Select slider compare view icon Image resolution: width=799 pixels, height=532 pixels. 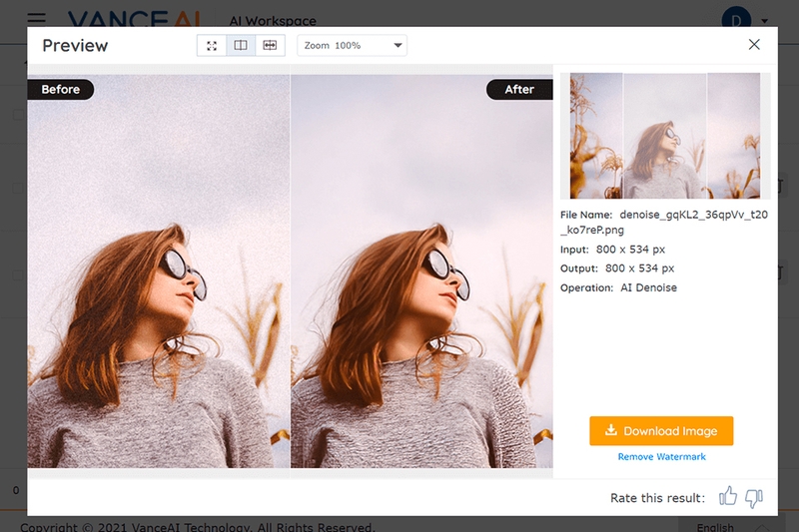[270, 46]
